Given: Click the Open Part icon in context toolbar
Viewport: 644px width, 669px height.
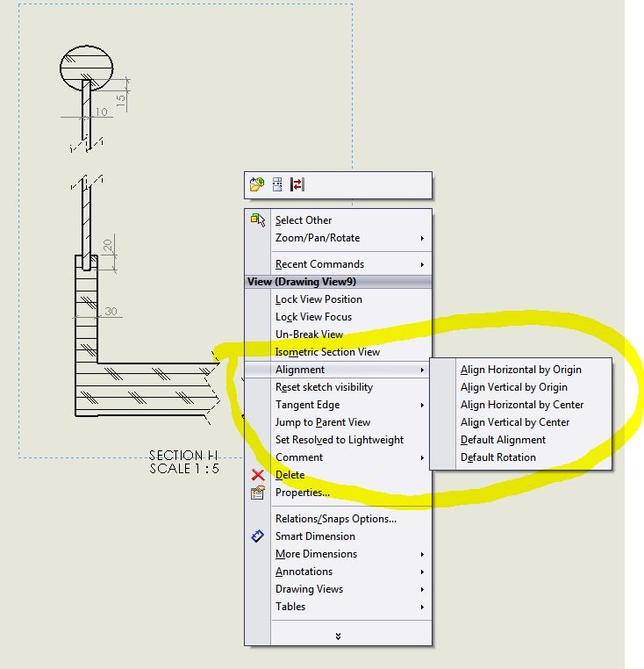Looking at the screenshot, I should (257, 184).
